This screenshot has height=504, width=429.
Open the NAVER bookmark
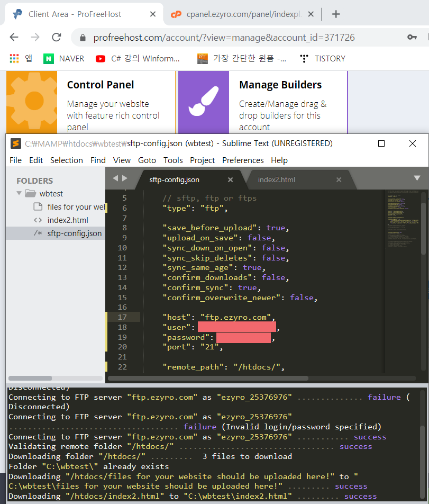64,58
